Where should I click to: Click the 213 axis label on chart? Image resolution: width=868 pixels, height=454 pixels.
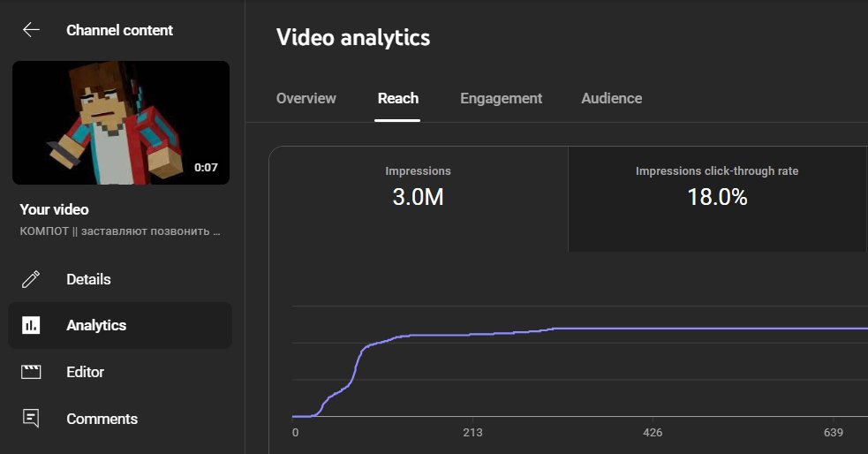[x=472, y=433]
